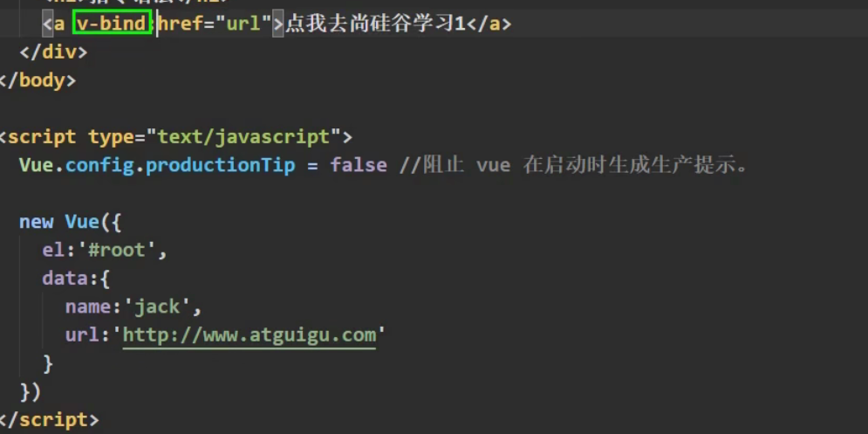Click the false keyword

[x=359, y=165]
